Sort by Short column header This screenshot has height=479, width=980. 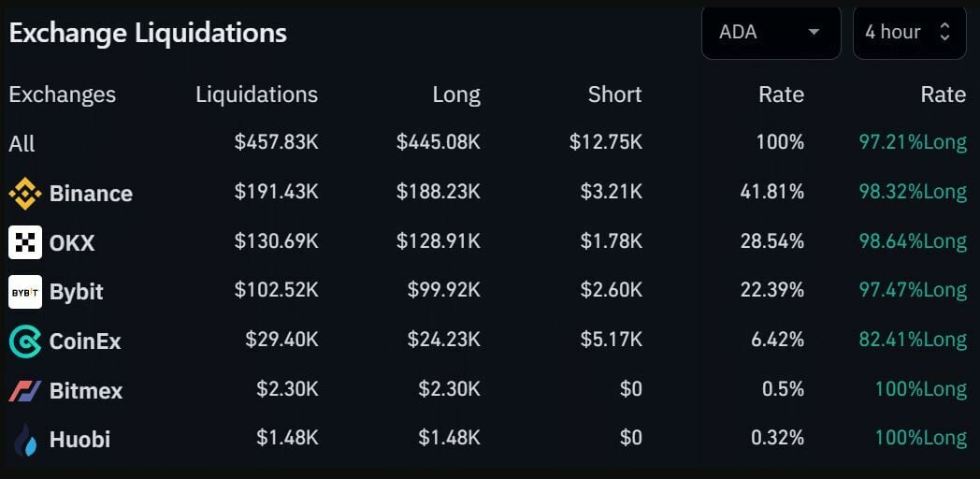point(614,94)
